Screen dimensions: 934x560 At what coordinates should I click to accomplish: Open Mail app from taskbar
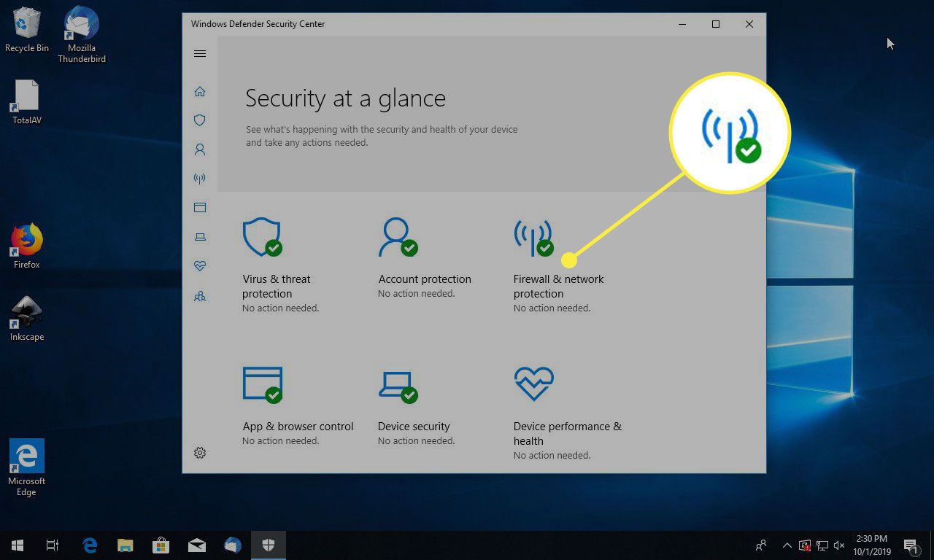click(196, 545)
